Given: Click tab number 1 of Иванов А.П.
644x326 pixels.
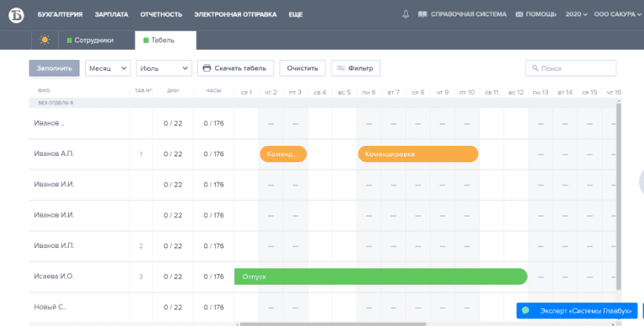Looking at the screenshot, I should (141, 154).
